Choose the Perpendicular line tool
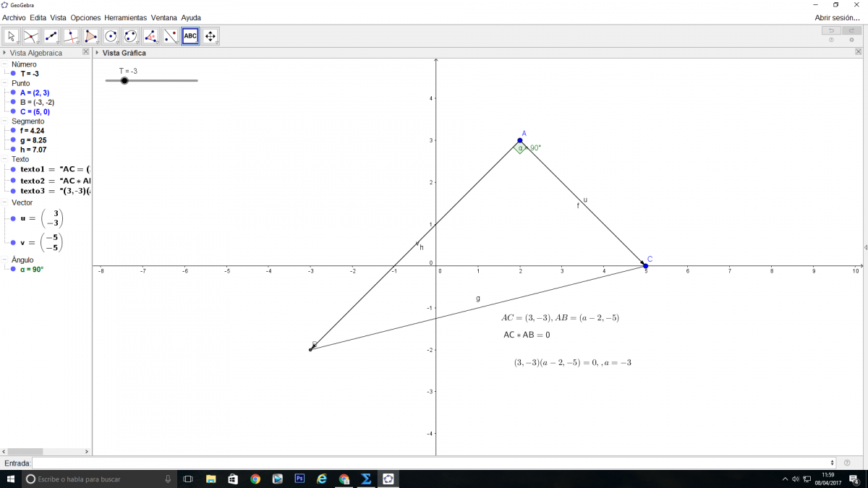The width and height of the screenshot is (868, 488). click(71, 36)
